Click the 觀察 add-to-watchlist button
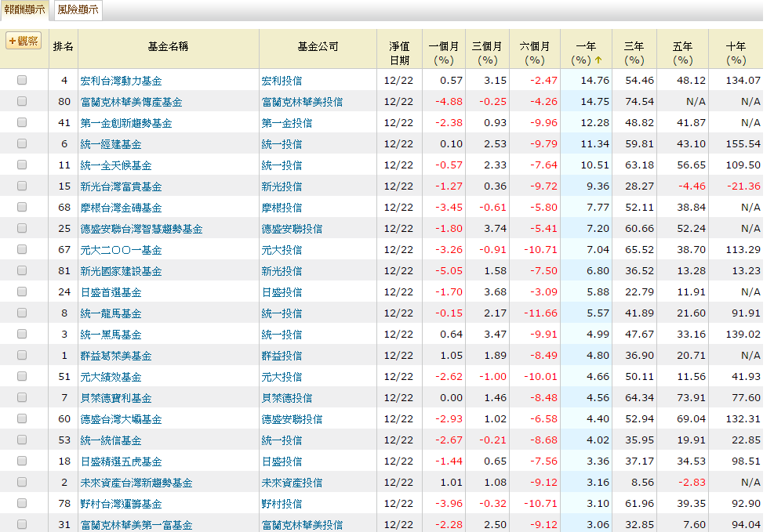Screen dimensions: 774x532 (x=24, y=41)
